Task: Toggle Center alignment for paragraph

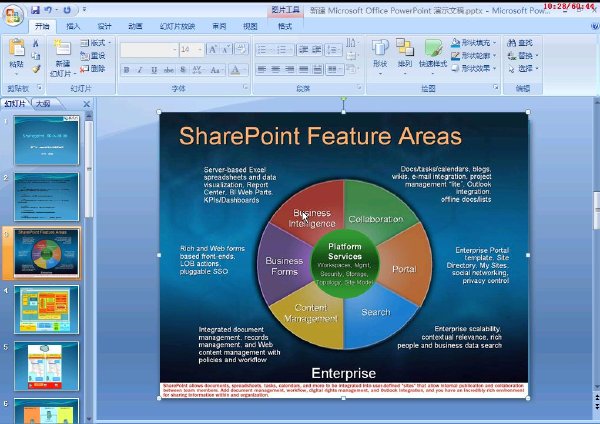Action: pyautogui.click(x=276, y=69)
